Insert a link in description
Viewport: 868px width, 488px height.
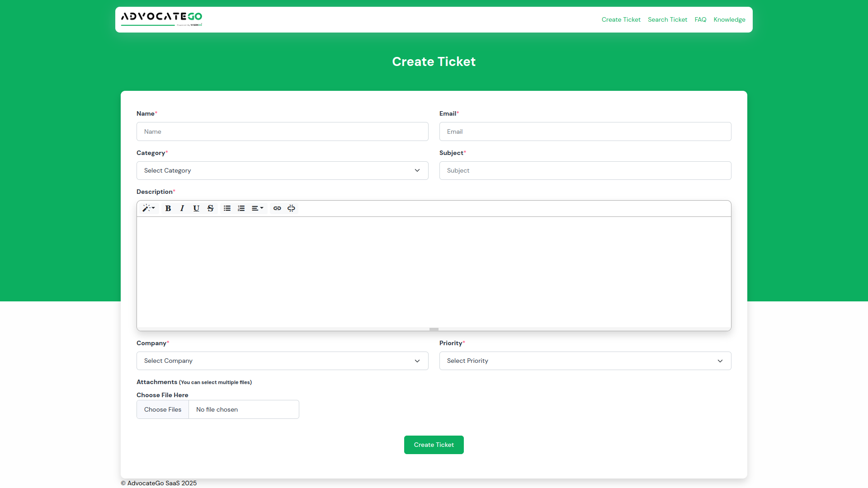pos(277,208)
